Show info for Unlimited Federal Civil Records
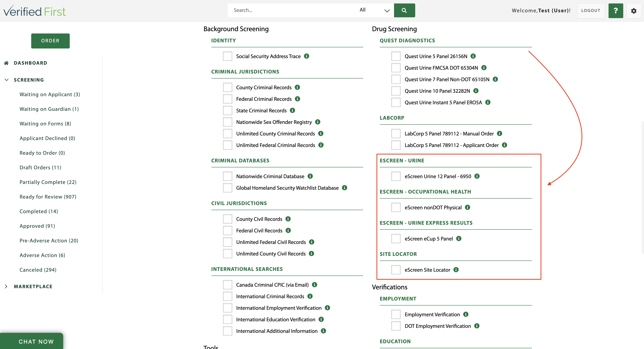Screen dimensions: 644x349 point(312,242)
